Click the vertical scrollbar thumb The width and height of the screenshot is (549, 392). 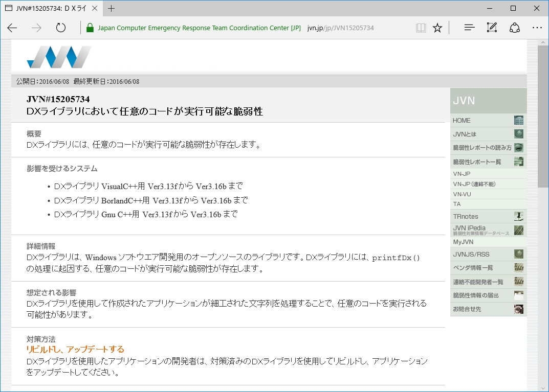pyautogui.click(x=543, y=117)
